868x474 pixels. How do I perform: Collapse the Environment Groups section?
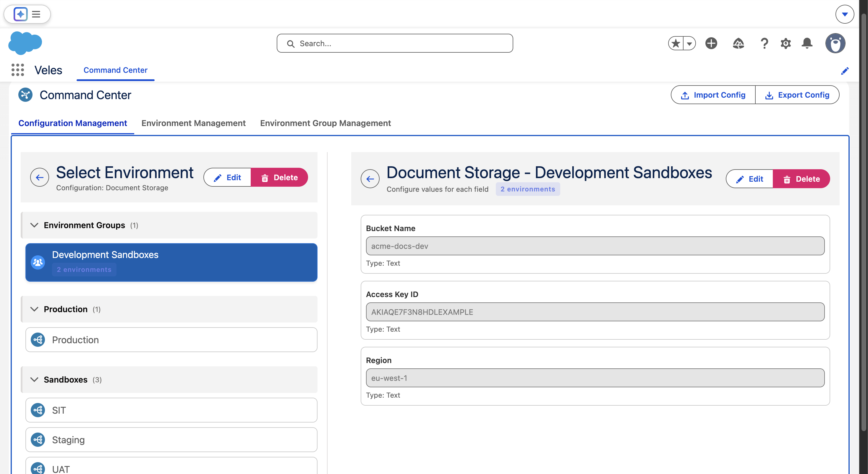click(x=34, y=225)
